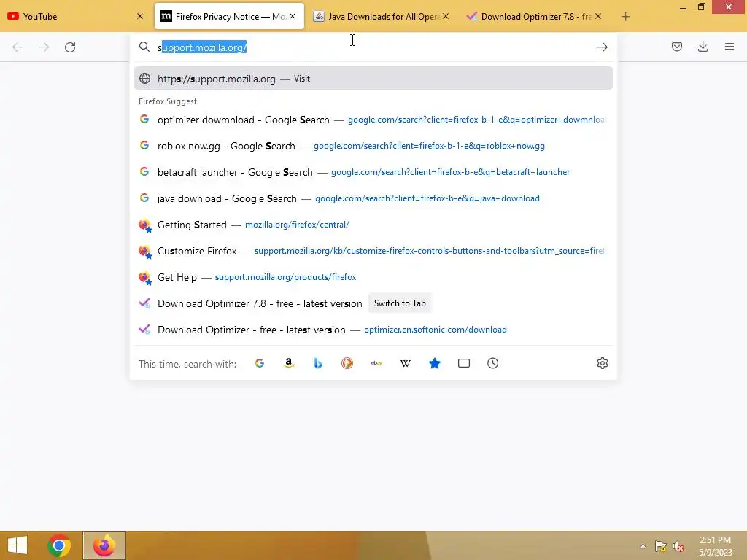Open Action Center flag icon
This screenshot has height=560, width=747.
click(661, 546)
